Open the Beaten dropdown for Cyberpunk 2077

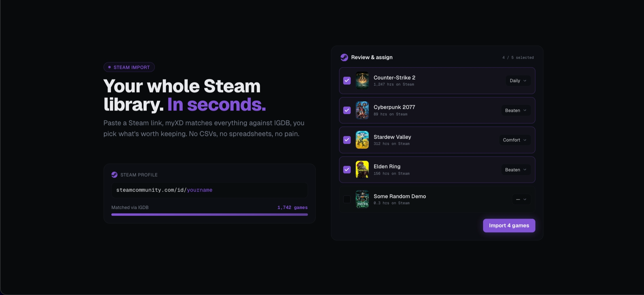click(x=516, y=110)
